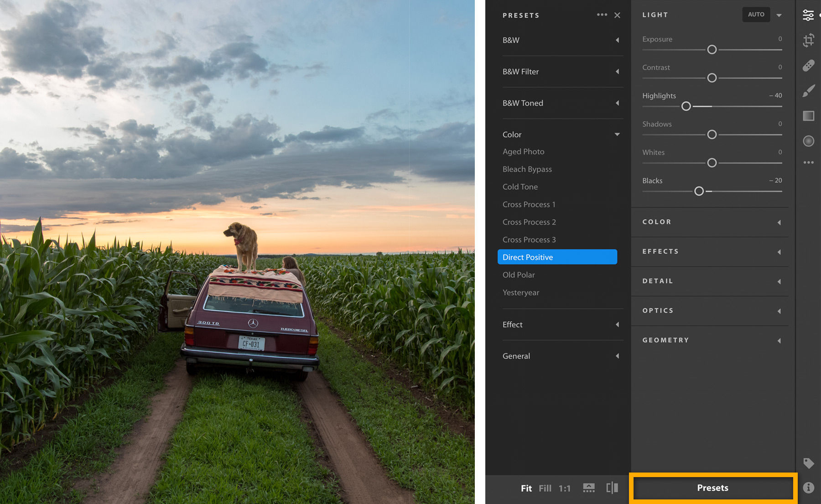Open the Crop & Rotate tool
The height and width of the screenshot is (504, 821).
[x=808, y=41]
